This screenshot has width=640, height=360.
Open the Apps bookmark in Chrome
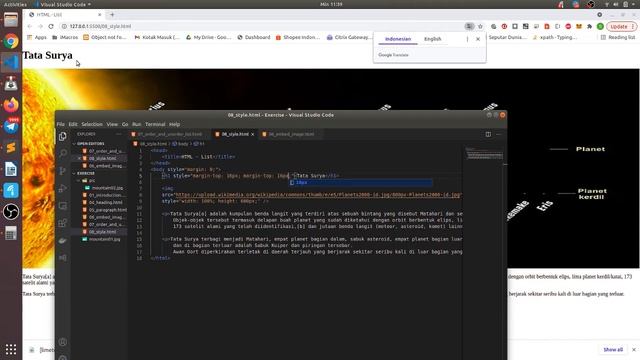point(37,37)
